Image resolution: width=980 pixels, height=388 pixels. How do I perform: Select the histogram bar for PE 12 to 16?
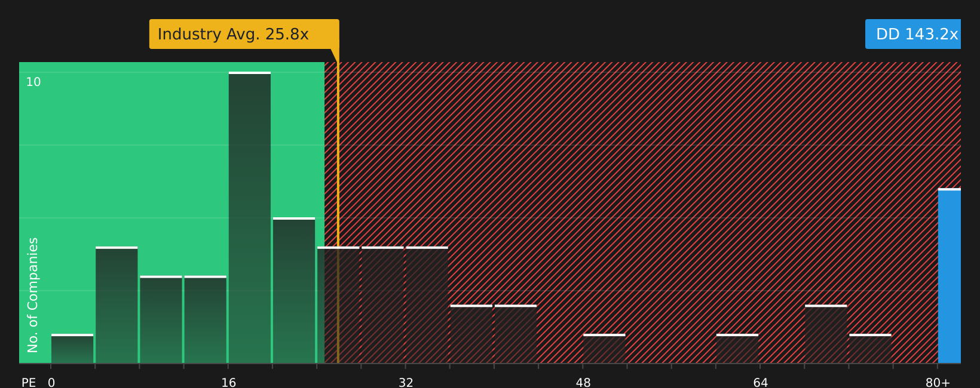206,319
